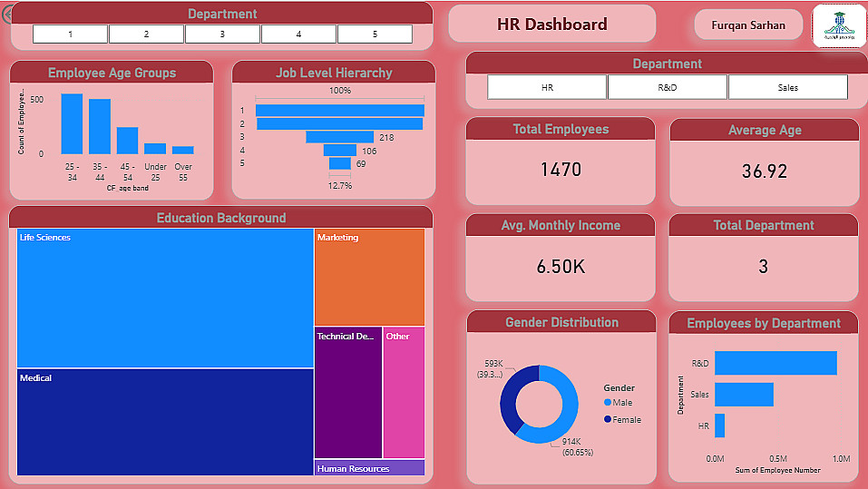Click the Furqan Sarhan name badge
This screenshot has height=489, width=868.
(x=748, y=24)
